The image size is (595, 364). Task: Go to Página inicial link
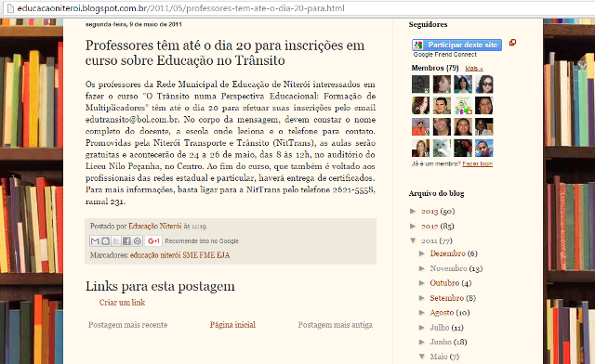[x=232, y=325]
